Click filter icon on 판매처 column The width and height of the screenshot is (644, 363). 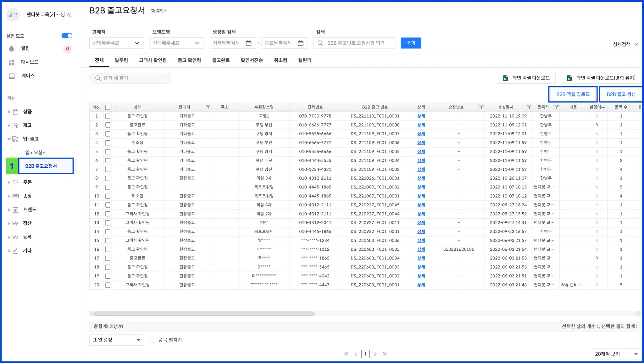tap(208, 107)
